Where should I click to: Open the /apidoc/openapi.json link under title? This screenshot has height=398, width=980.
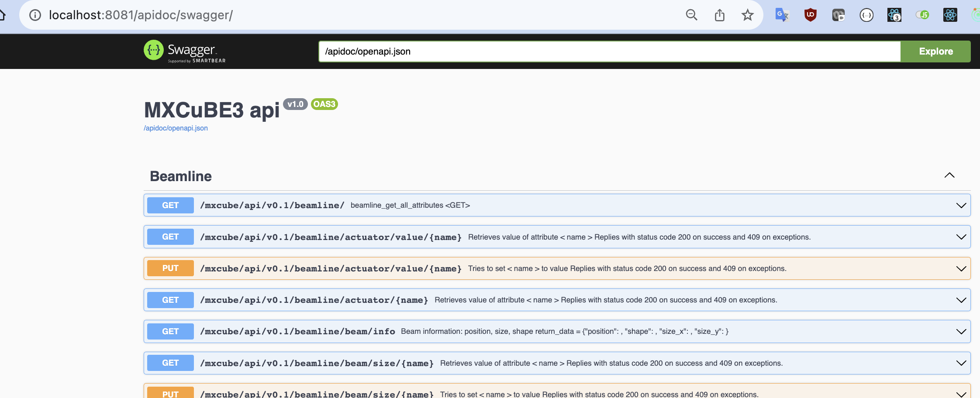click(176, 128)
